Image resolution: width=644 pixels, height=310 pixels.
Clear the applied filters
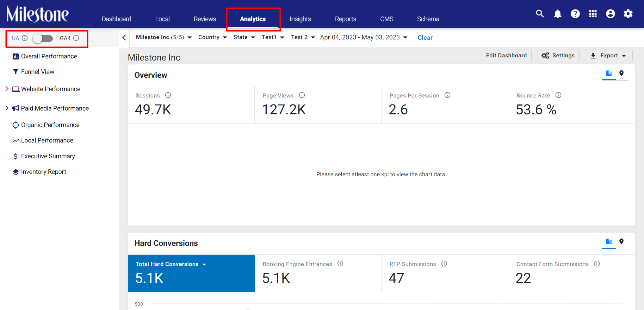(425, 38)
